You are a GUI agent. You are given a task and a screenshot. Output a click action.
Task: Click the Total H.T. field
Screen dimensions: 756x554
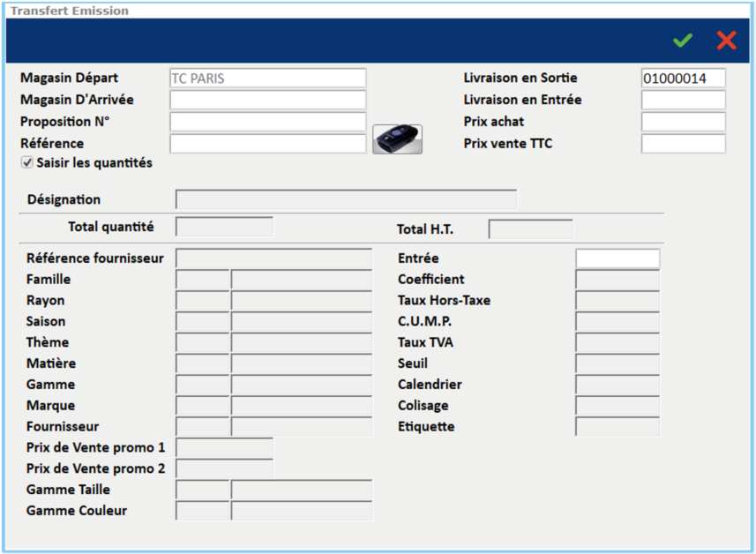point(530,229)
